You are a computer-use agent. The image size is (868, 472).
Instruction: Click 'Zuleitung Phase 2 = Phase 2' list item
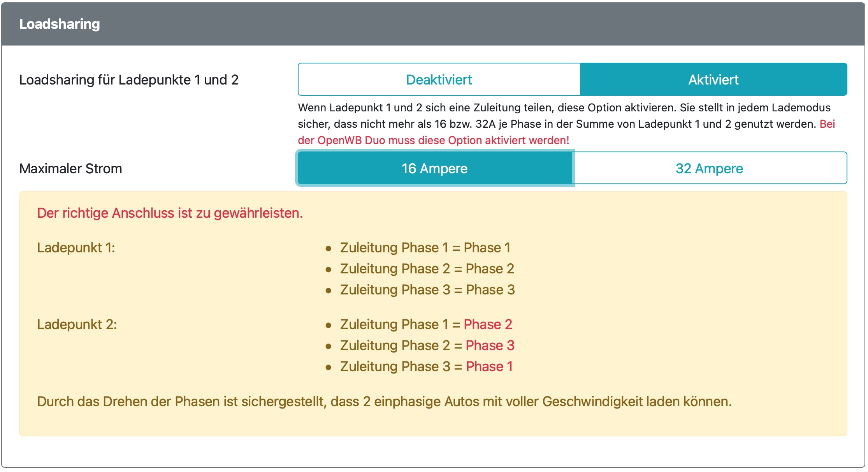[x=427, y=269]
